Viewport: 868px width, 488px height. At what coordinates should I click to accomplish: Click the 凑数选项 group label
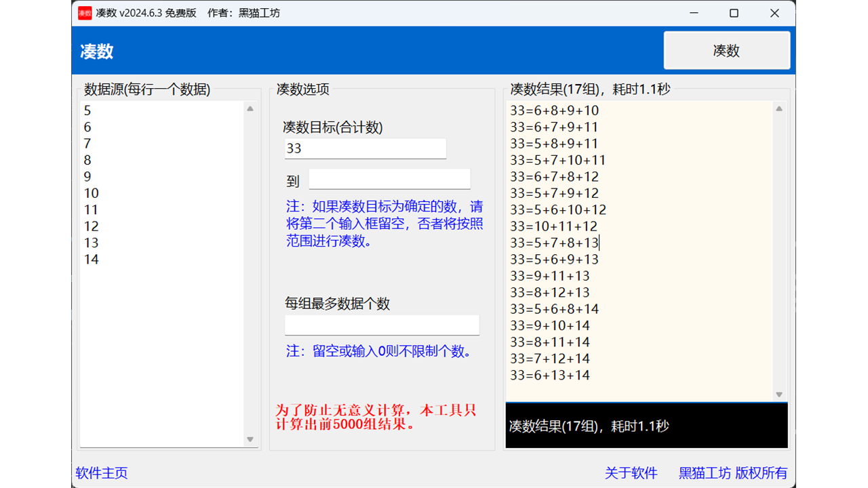pos(303,89)
